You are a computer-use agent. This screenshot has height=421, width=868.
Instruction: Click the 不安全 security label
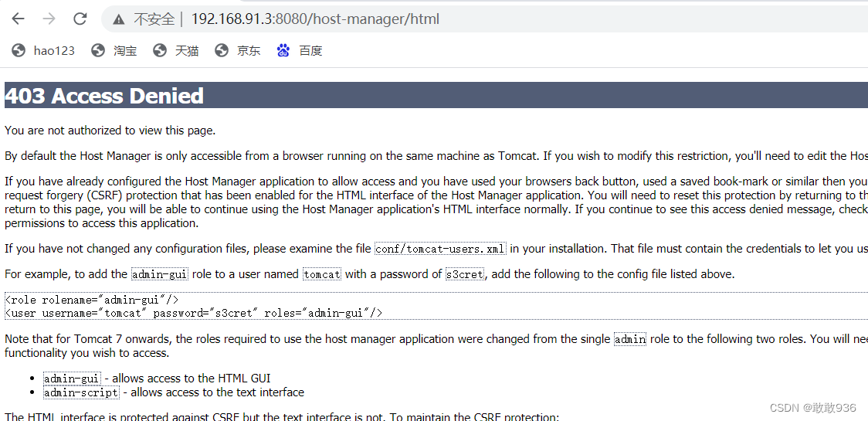[x=154, y=19]
